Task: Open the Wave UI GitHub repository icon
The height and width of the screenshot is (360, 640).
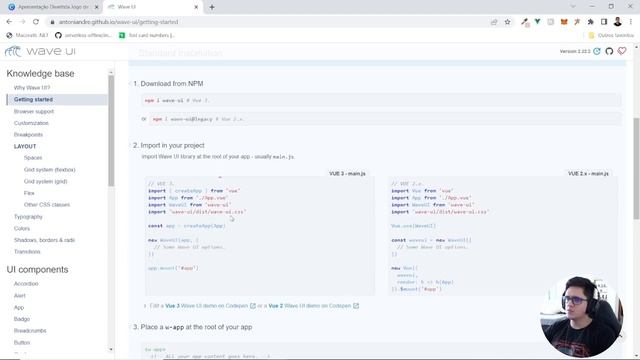Action: [x=609, y=51]
